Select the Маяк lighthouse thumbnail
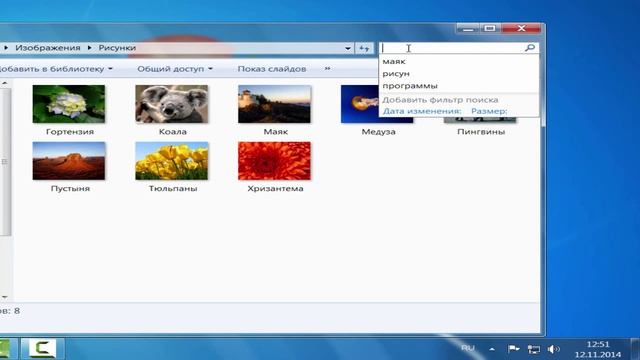The width and height of the screenshot is (640, 360). (274, 104)
